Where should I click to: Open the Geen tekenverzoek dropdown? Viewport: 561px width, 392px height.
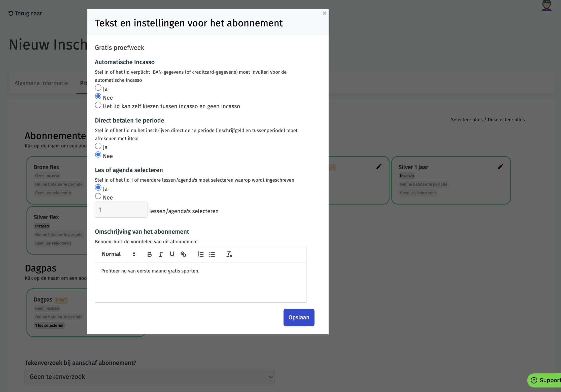pos(150,377)
